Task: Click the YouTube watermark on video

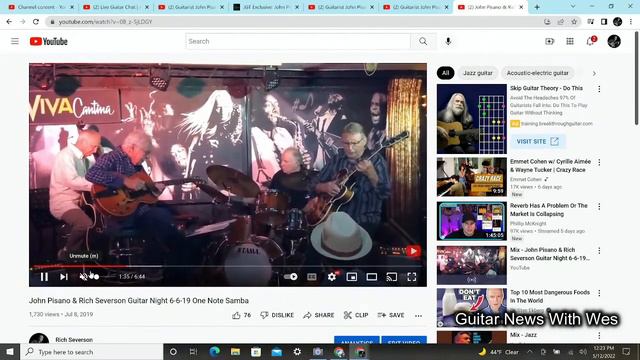Action: [413, 251]
